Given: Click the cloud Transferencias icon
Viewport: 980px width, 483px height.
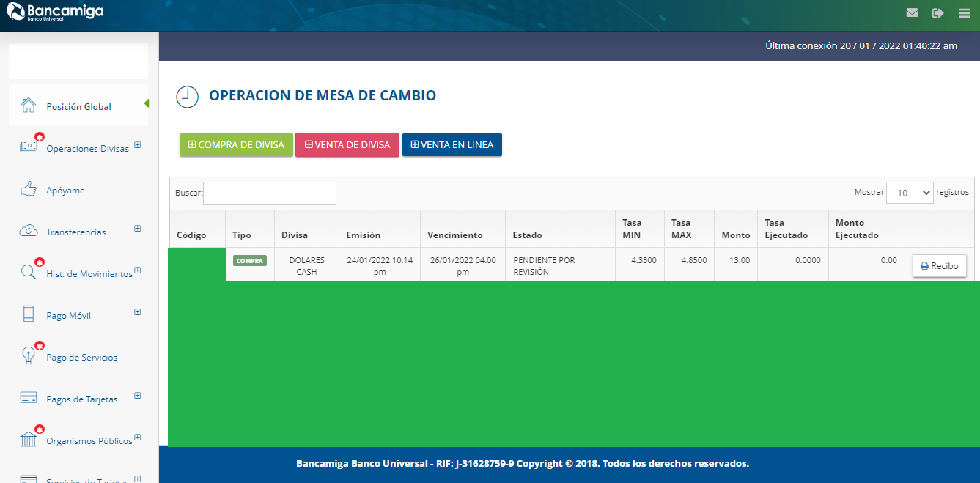Looking at the screenshot, I should coord(29,231).
